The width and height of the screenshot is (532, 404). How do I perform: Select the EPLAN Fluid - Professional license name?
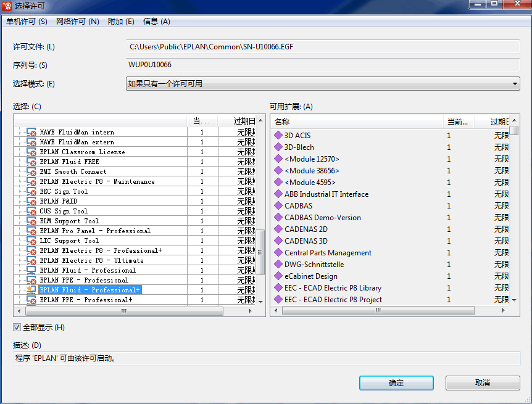click(88, 270)
